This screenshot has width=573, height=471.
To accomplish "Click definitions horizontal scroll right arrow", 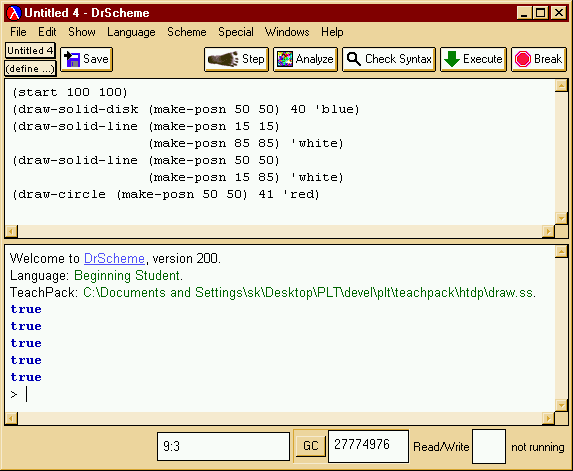I will click(548, 231).
